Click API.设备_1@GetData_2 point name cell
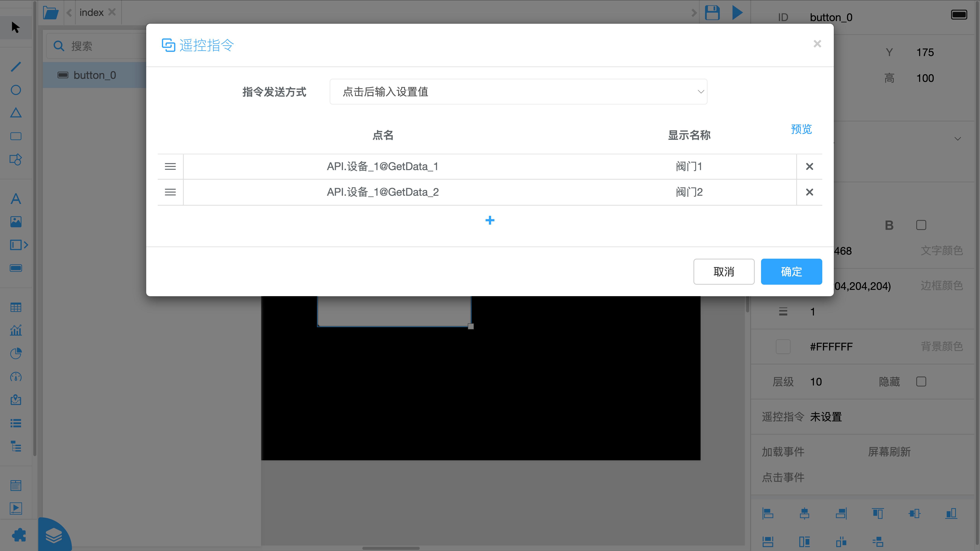Image resolution: width=980 pixels, height=551 pixels. (383, 192)
